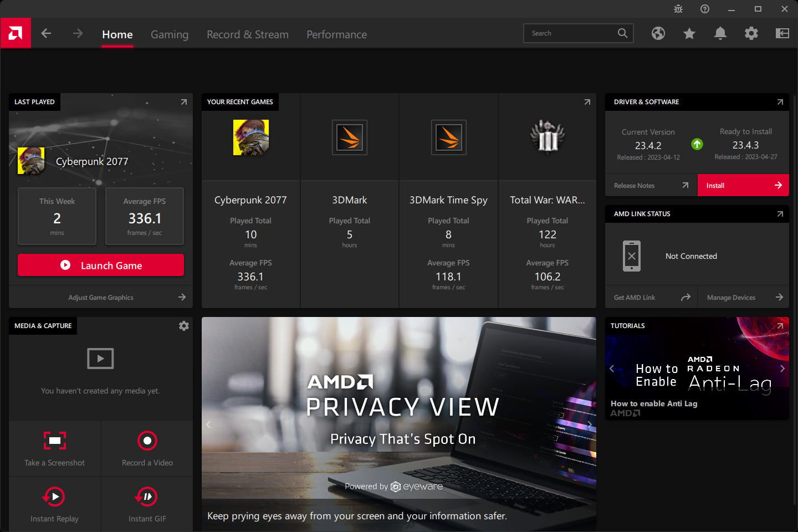The width and height of the screenshot is (798, 532).
Task: Expand Your Recent Games arrow
Action: (x=587, y=102)
